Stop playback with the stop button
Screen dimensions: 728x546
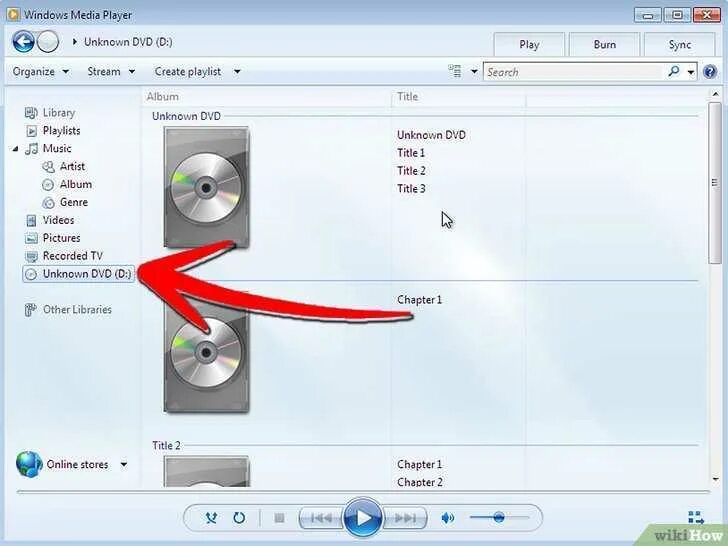(279, 518)
